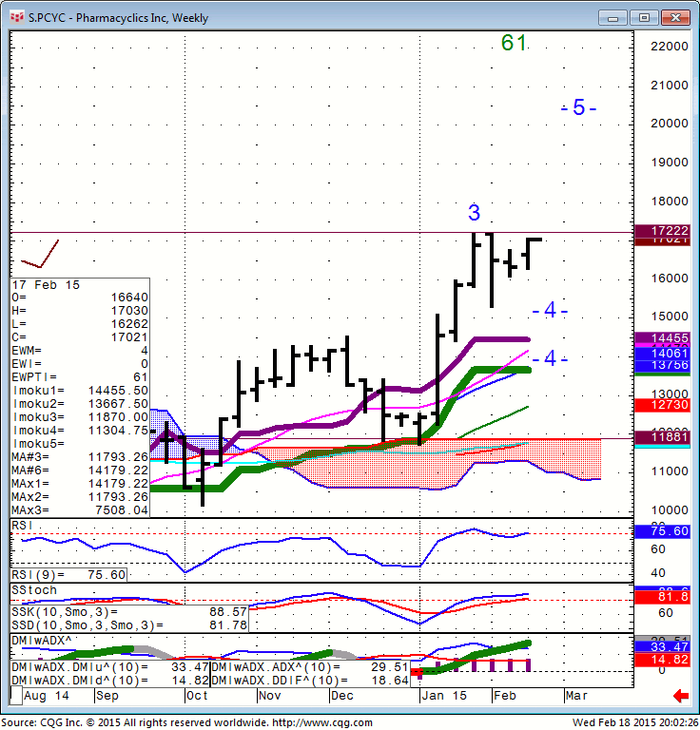Screen dimensions: 700x730
Task: Select the blue -5- wave label
Action: coord(578,107)
